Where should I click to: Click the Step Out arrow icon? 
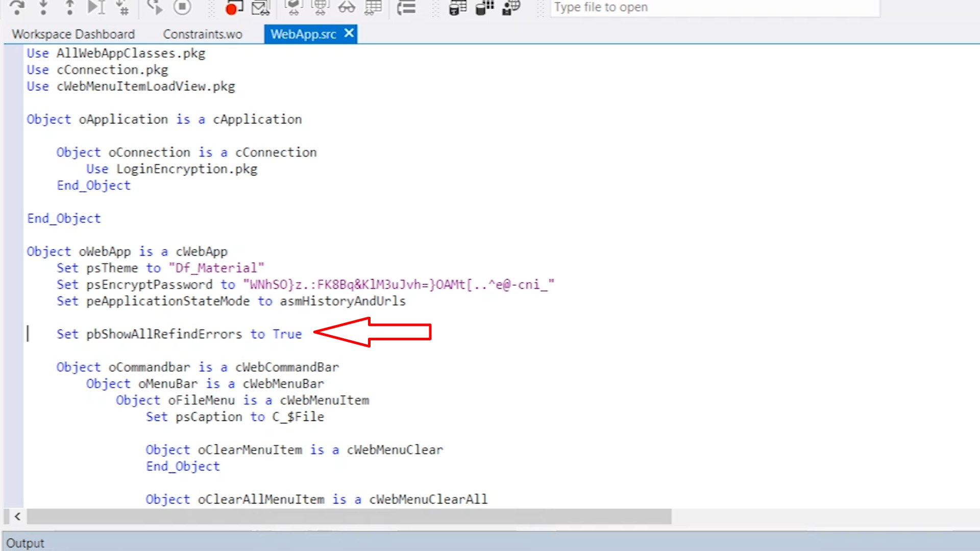(x=69, y=7)
